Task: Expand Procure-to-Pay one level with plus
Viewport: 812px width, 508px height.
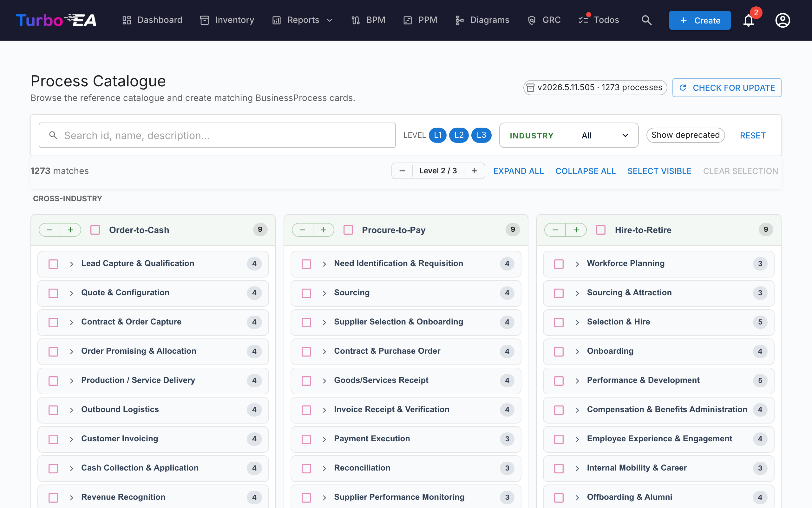Action: pyautogui.click(x=323, y=230)
